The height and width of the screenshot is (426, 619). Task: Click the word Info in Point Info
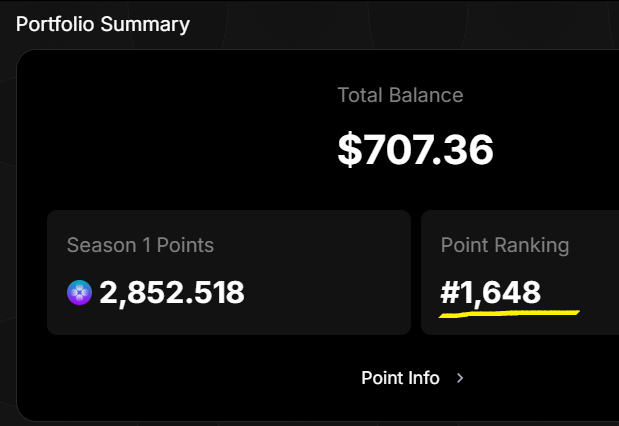point(424,378)
